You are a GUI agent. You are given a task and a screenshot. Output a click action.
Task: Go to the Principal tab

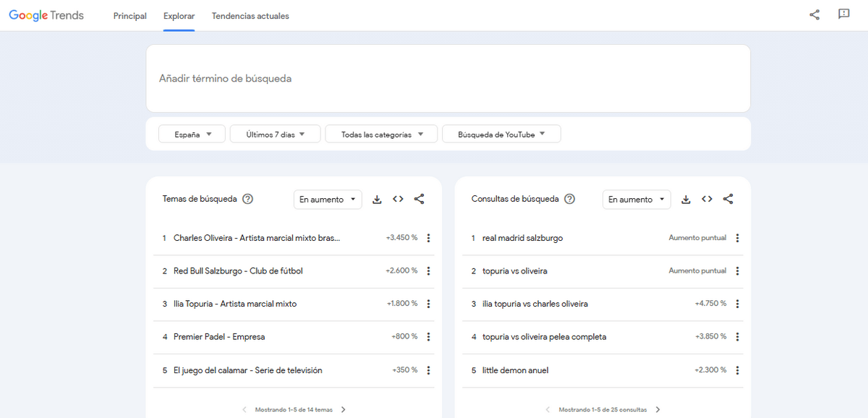click(x=130, y=16)
